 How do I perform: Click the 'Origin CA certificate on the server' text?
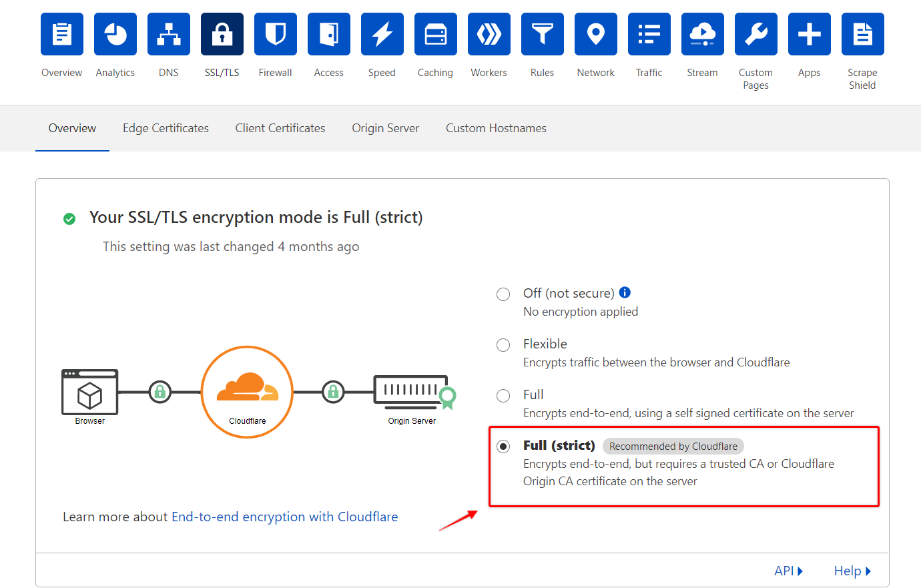click(x=610, y=481)
